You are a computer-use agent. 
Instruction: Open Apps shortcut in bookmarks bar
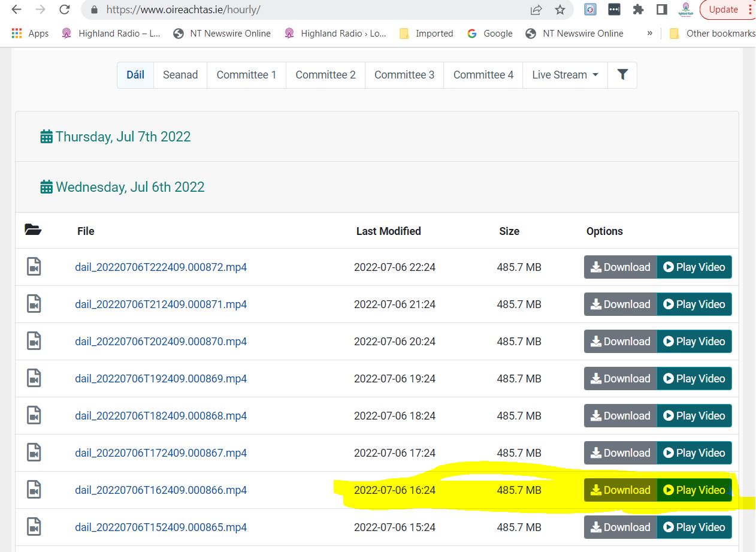[x=30, y=34]
